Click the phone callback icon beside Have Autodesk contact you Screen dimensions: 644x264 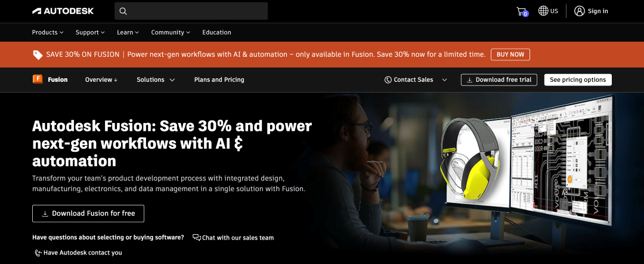[x=39, y=253]
